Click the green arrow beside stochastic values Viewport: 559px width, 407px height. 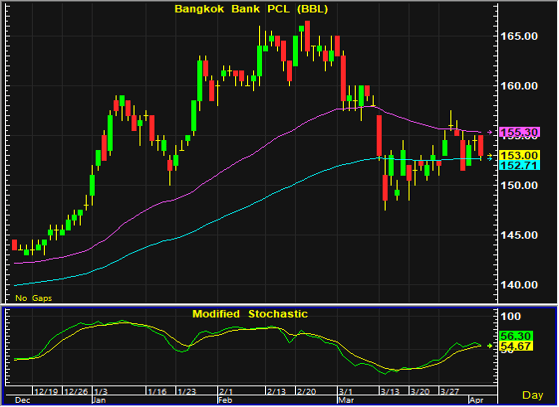point(490,346)
